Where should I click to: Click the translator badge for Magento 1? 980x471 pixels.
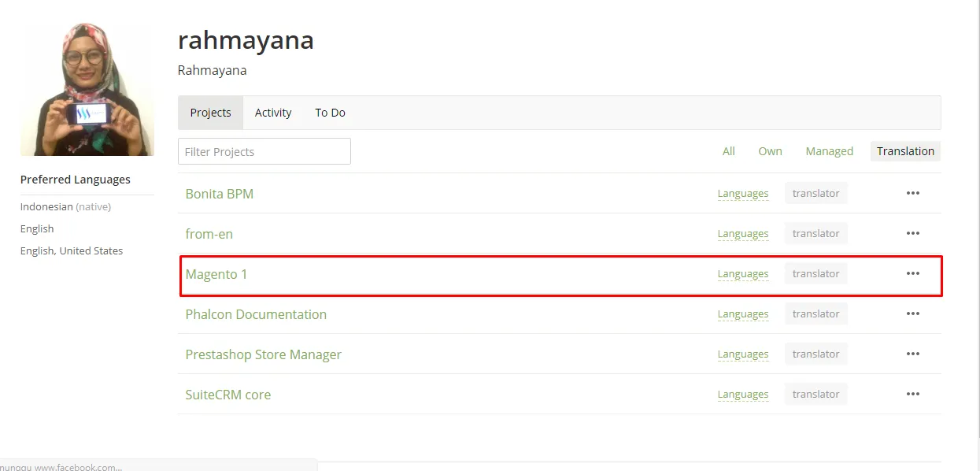click(x=816, y=273)
